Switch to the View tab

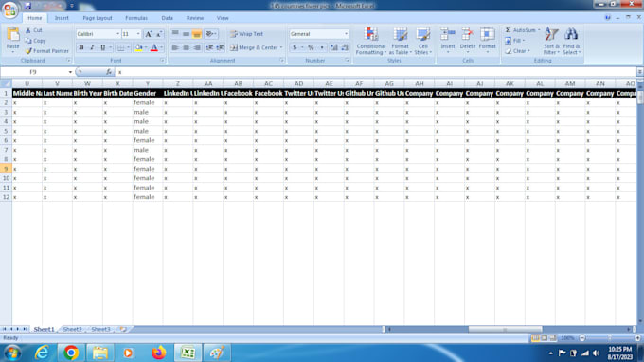[223, 18]
